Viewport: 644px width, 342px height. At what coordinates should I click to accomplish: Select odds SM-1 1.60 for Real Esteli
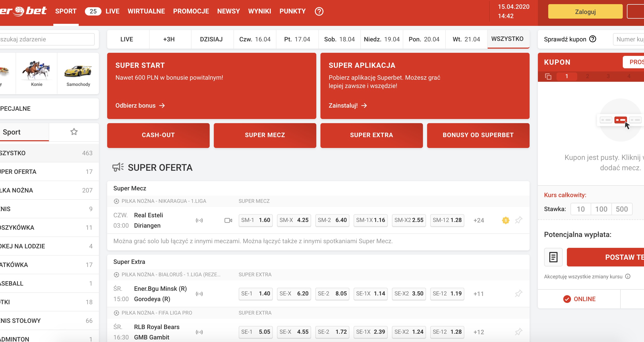(255, 220)
